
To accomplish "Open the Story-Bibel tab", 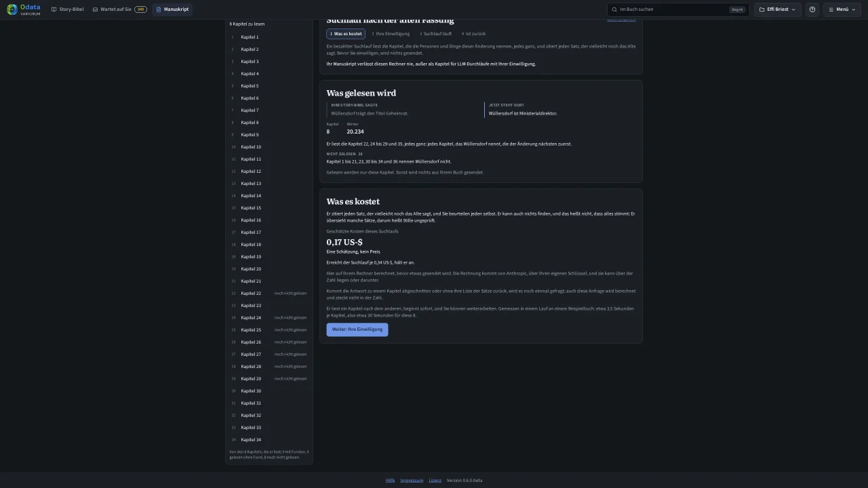I will click(68, 9).
